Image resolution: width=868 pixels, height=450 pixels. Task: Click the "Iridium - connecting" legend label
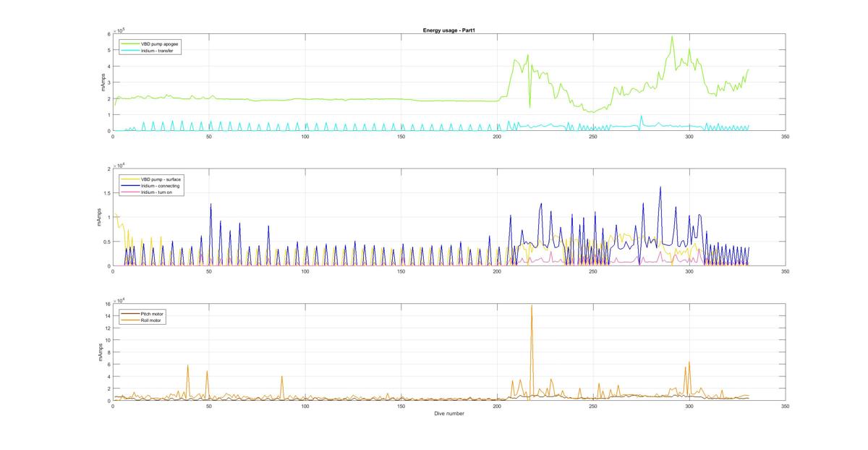[161, 186]
